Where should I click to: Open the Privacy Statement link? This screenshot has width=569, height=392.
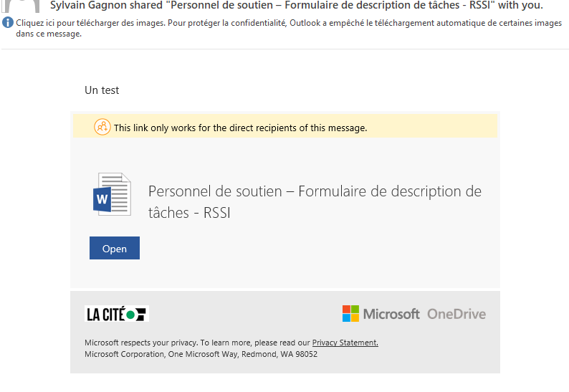345,343
